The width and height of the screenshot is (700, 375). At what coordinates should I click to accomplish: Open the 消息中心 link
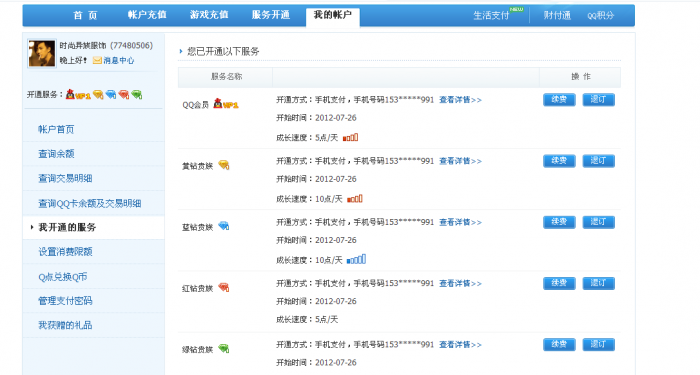coord(119,60)
